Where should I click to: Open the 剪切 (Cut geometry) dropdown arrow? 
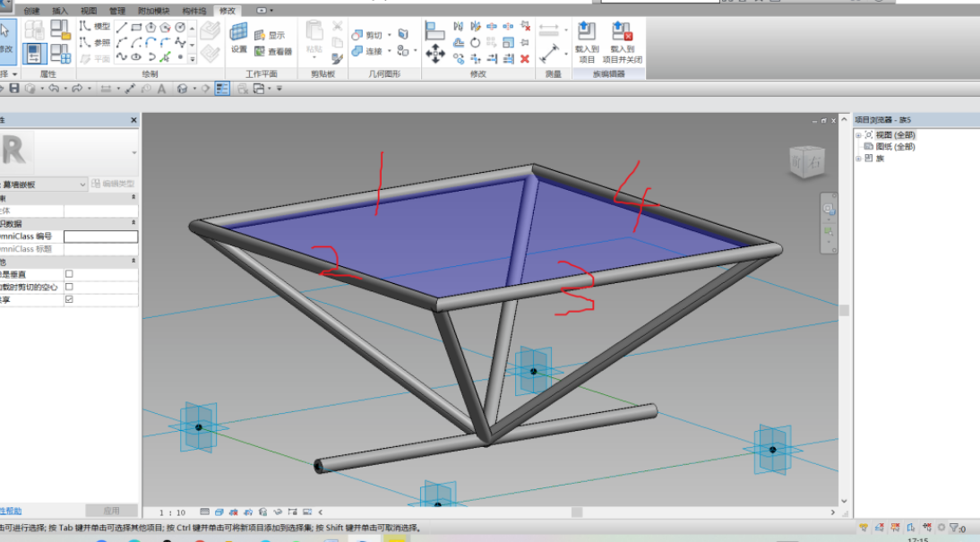[x=390, y=36]
